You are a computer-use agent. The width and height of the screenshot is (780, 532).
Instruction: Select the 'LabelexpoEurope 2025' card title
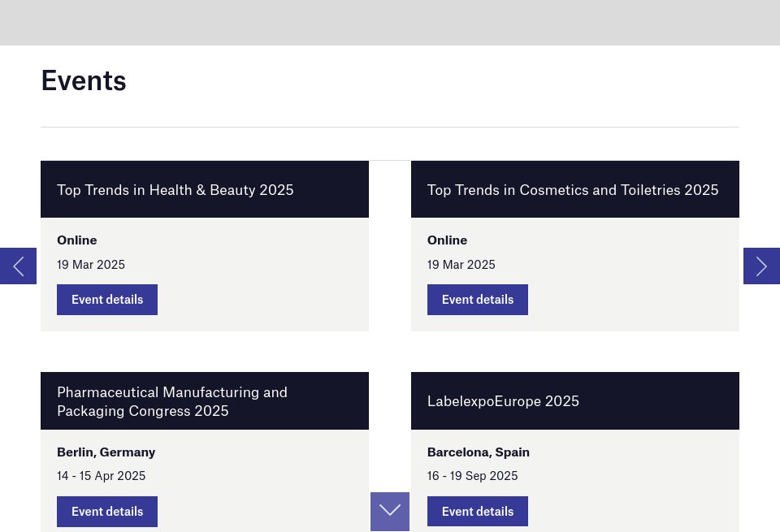pyautogui.click(x=503, y=401)
